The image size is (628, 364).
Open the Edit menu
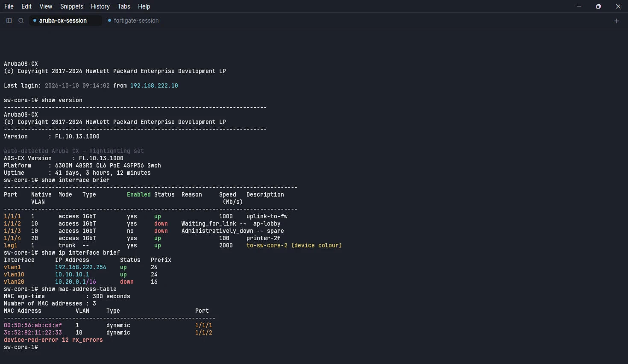coord(26,6)
